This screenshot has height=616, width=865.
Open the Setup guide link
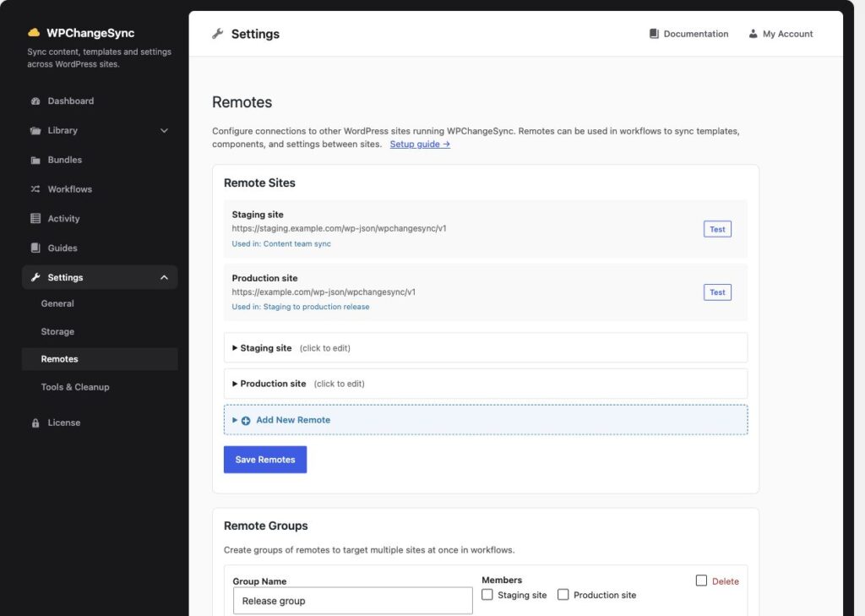pos(420,144)
